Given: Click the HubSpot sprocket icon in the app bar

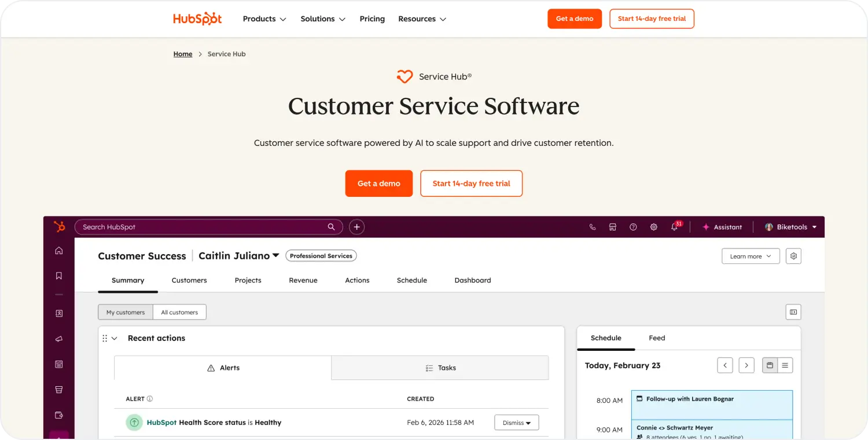Looking at the screenshot, I should [59, 227].
